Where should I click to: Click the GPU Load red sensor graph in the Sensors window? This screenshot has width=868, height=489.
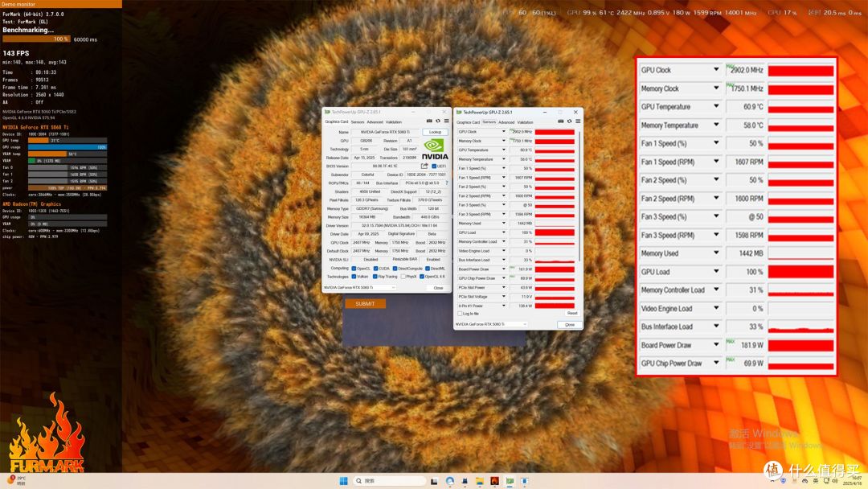[555, 232]
